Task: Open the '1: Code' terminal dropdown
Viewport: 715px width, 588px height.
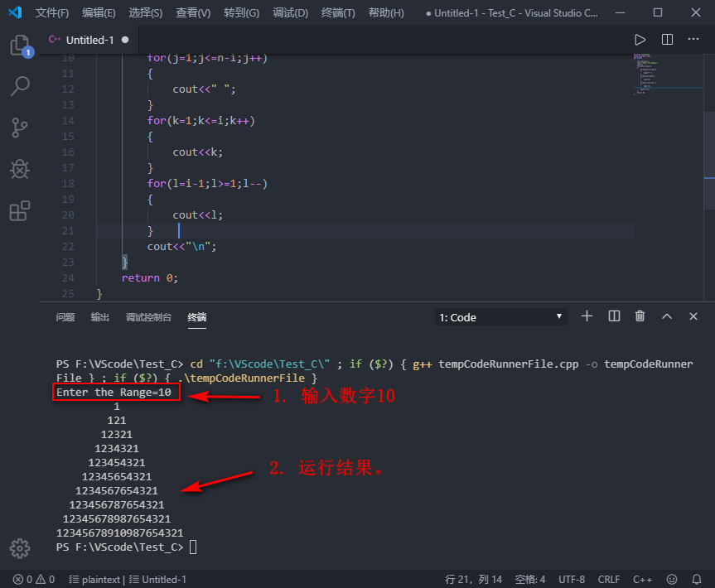Action: 500,316
